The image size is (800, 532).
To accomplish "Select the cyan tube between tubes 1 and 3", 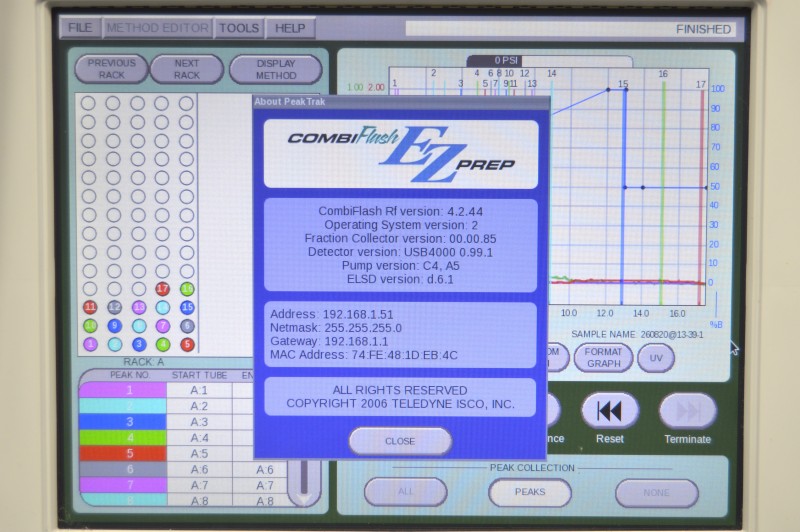I will tap(115, 344).
